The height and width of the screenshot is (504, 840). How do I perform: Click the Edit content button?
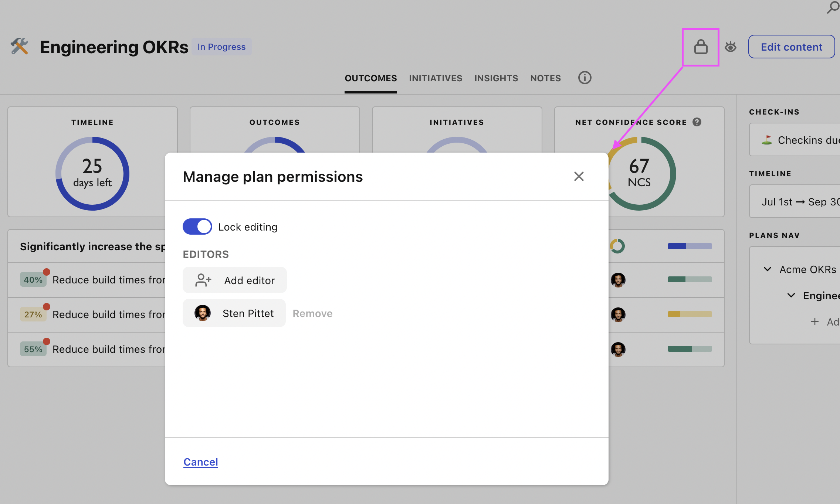click(791, 47)
